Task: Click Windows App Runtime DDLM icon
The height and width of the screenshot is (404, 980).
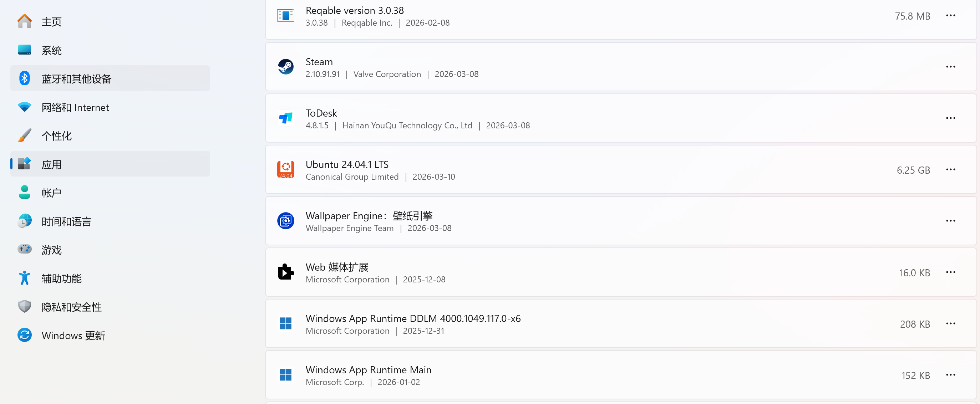Action: pos(285,324)
